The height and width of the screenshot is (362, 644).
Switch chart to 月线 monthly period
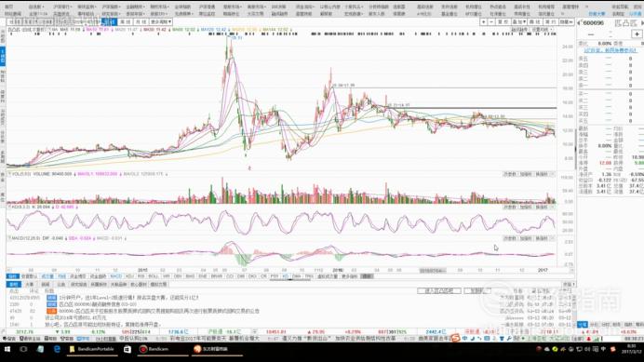pos(141,21)
